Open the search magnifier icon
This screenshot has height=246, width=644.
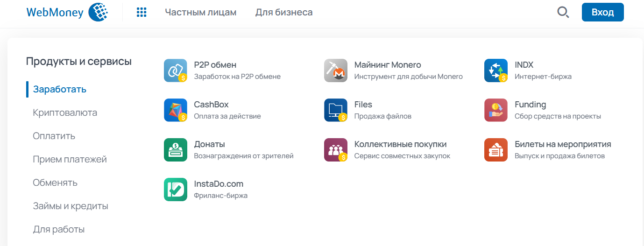(563, 12)
